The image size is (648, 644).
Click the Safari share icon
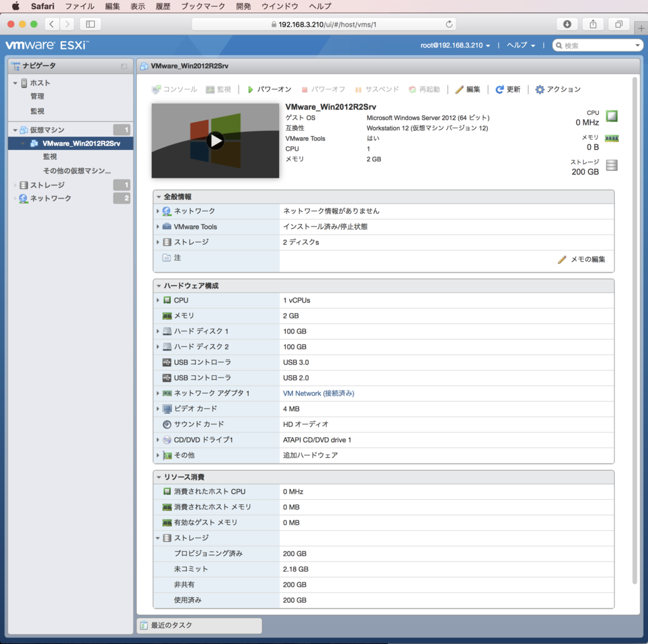click(x=593, y=25)
